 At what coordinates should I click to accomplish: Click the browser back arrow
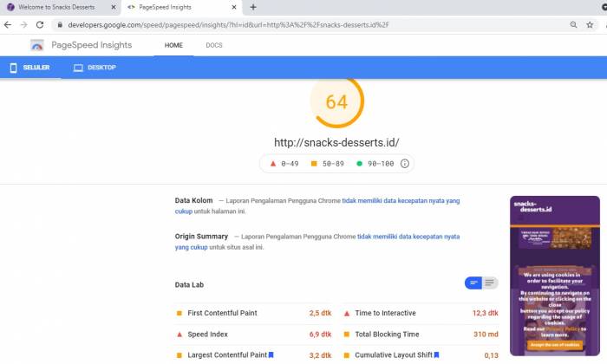point(7,25)
